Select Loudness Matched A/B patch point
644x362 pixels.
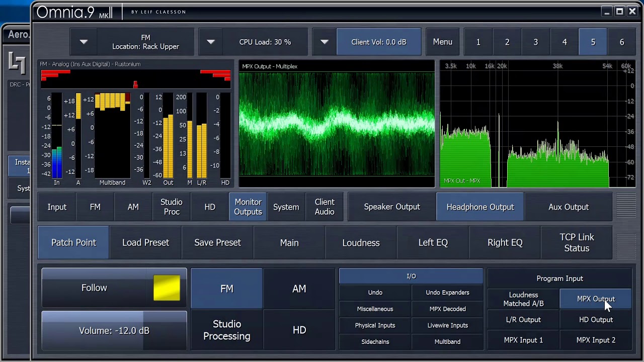click(523, 299)
